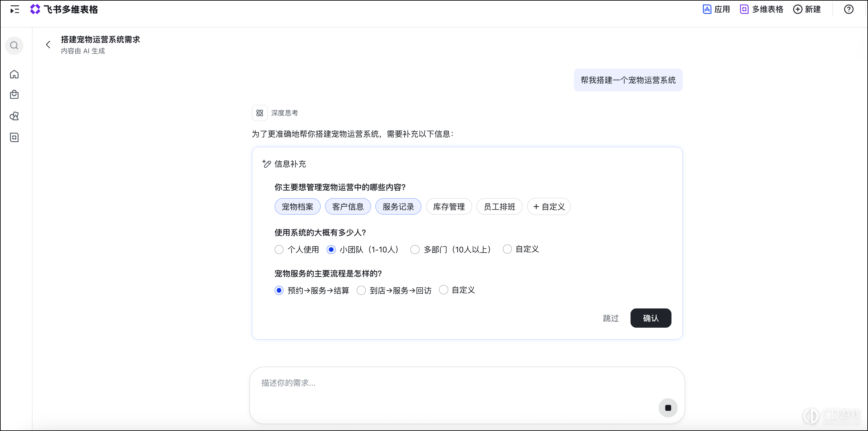This screenshot has height=431, width=868.
Task: Open the help question mark icon
Action: tap(848, 9)
